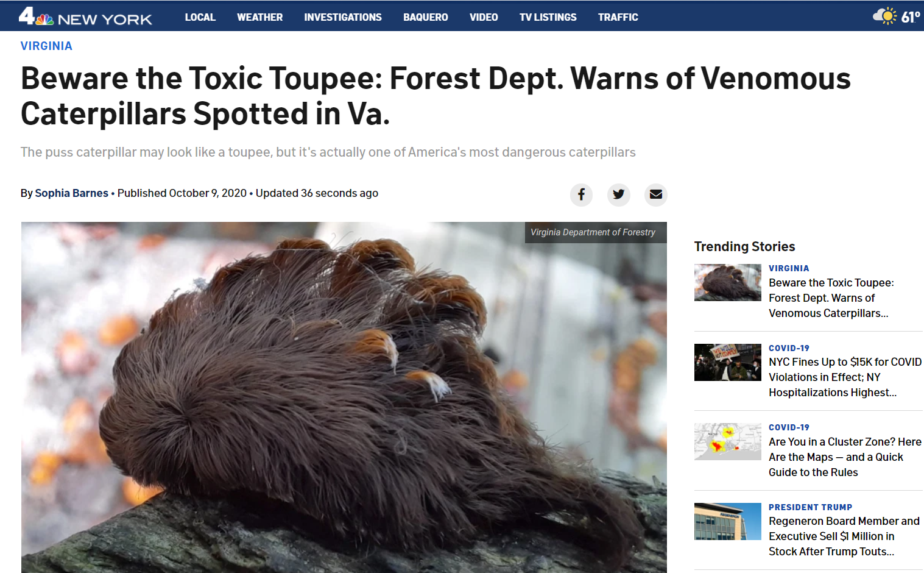
Task: Open the toxic toupee caterpillar trending thumbnail
Action: (x=728, y=282)
